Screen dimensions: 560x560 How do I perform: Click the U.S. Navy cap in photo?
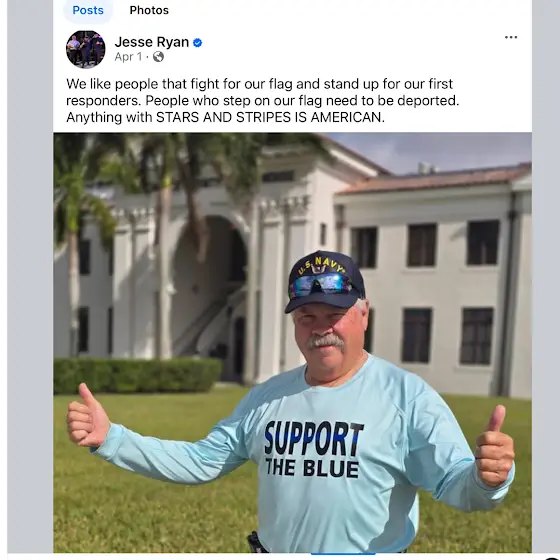coord(324,282)
